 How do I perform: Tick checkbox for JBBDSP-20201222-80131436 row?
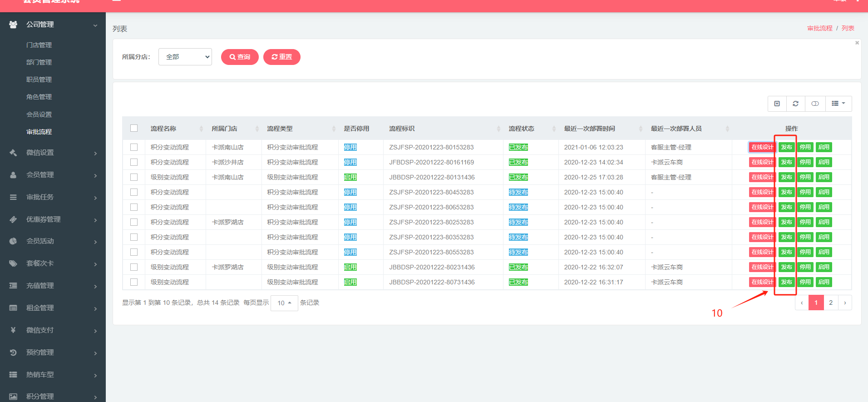pyautogui.click(x=134, y=177)
